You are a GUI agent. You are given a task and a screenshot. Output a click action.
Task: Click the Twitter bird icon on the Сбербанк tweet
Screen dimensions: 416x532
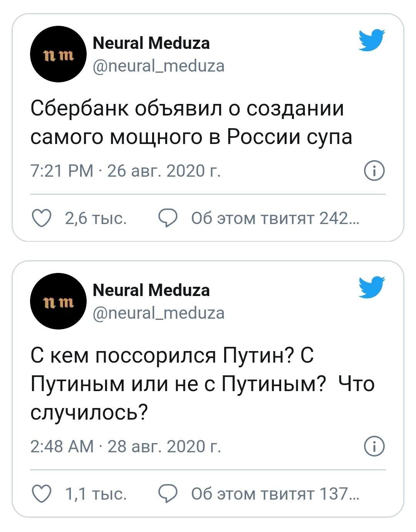coord(372,40)
